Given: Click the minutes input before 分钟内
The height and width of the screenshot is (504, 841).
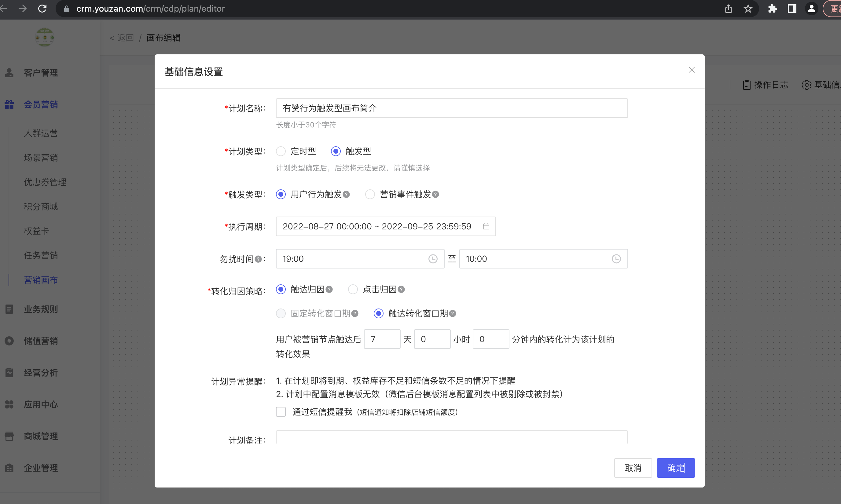Looking at the screenshot, I should 491,339.
